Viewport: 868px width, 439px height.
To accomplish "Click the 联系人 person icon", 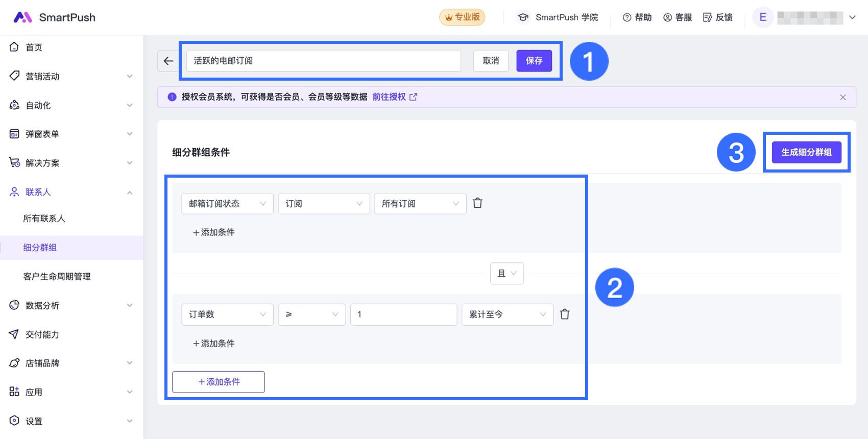I will click(x=14, y=192).
